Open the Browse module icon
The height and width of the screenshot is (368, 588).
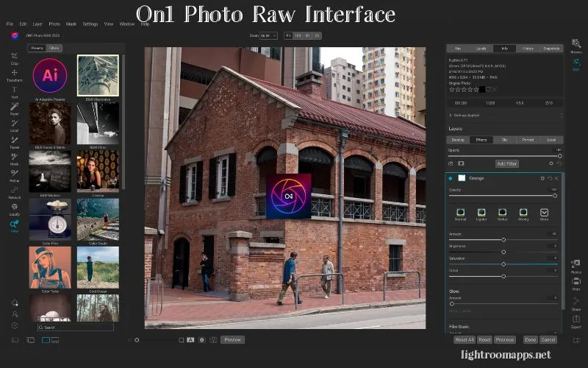[576, 45]
